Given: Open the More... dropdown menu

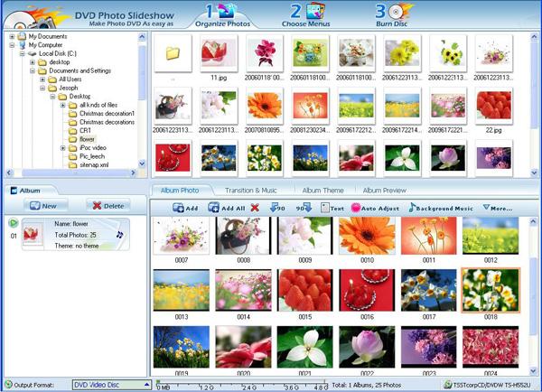Looking at the screenshot, I should pyautogui.click(x=498, y=208).
